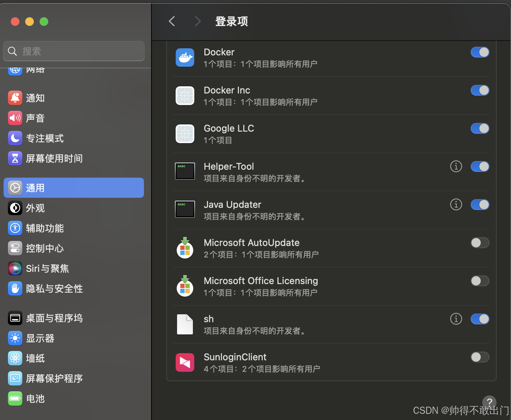Image resolution: width=511 pixels, height=420 pixels.
Task: Click the 显示器 sun icon
Action: click(15, 338)
